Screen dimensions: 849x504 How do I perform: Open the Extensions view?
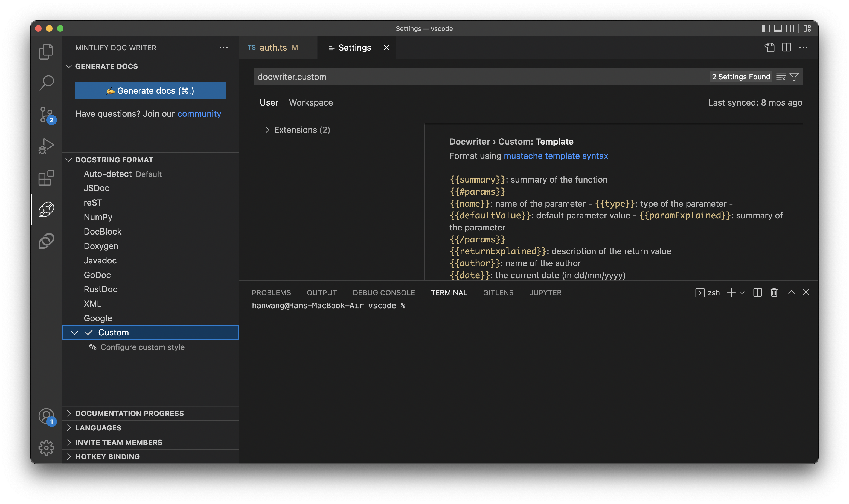click(46, 177)
